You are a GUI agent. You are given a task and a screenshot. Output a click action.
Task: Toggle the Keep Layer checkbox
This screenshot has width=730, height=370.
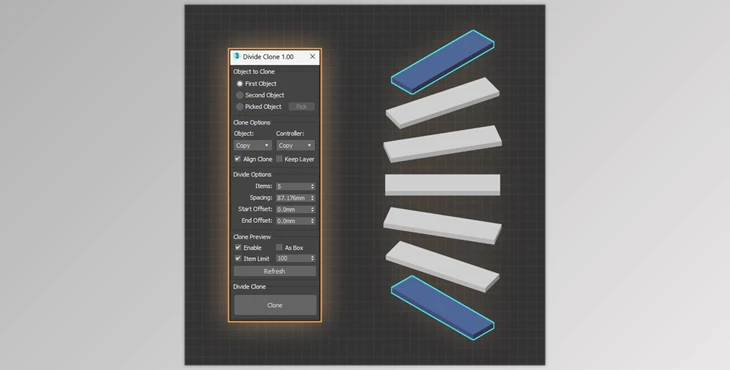[279, 159]
